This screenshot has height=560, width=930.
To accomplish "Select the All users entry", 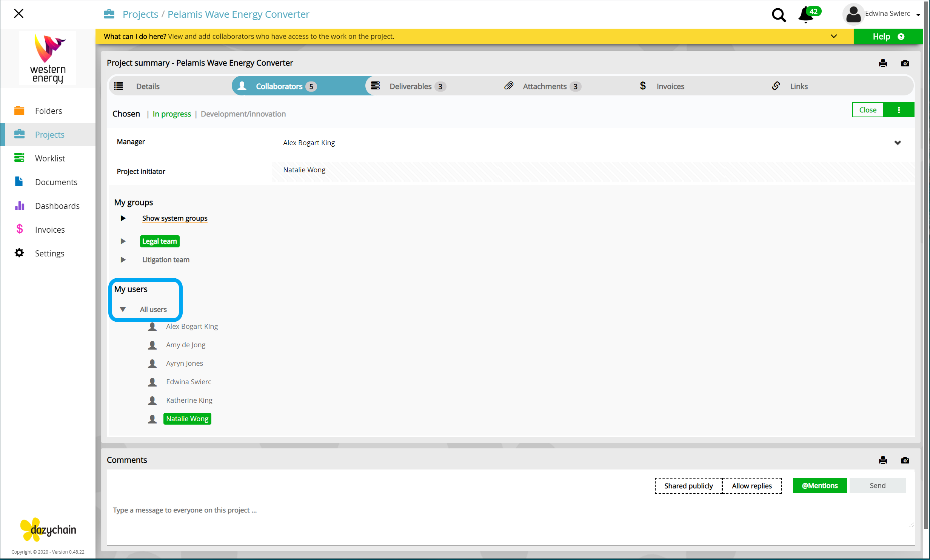I will click(153, 309).
